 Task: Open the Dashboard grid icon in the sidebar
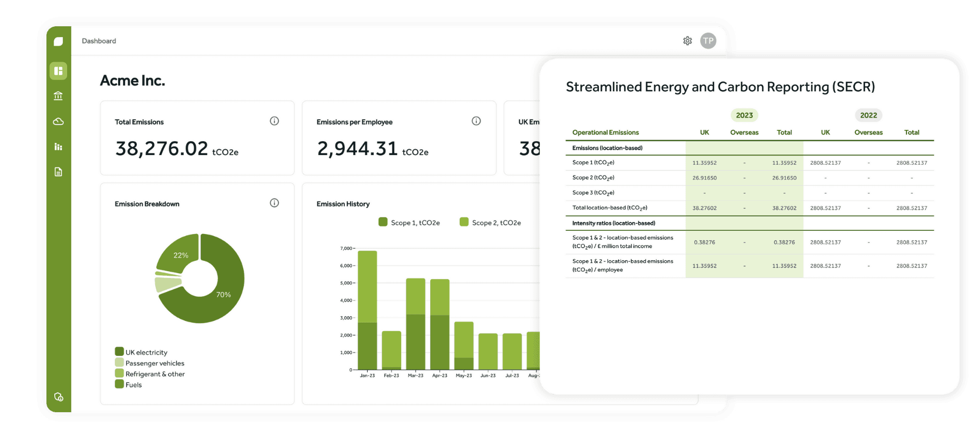[x=59, y=71]
